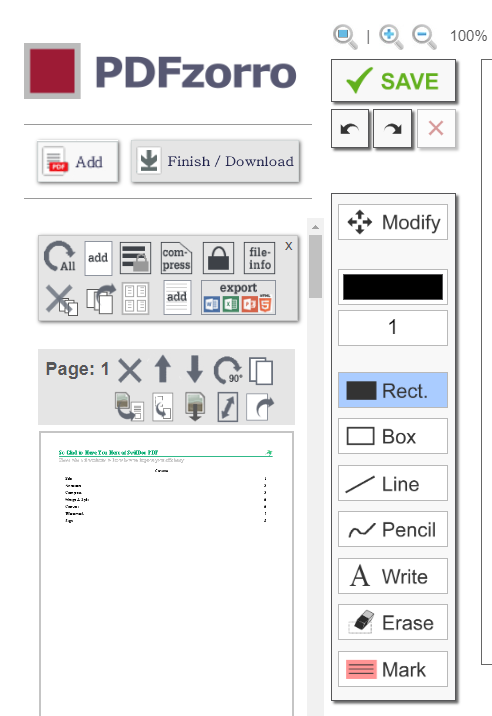
Task: Click the export to Office formats icon
Action: tap(238, 298)
